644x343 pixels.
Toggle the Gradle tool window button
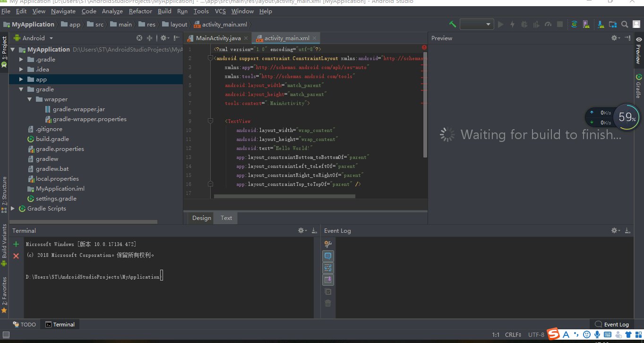click(x=638, y=86)
